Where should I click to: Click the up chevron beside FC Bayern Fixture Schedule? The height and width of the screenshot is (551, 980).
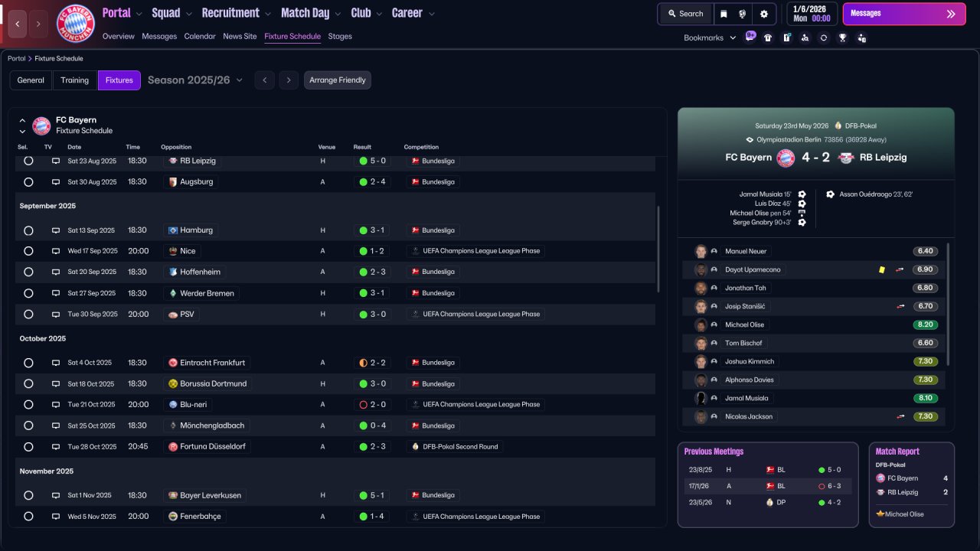tap(22, 121)
